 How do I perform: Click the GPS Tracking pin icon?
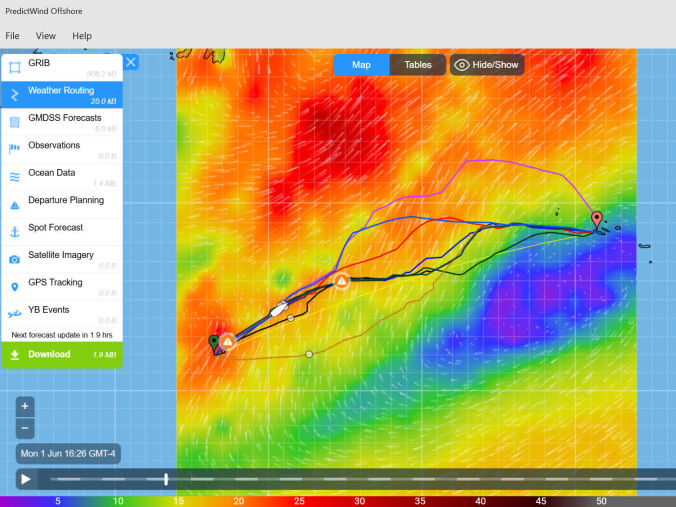click(15, 287)
